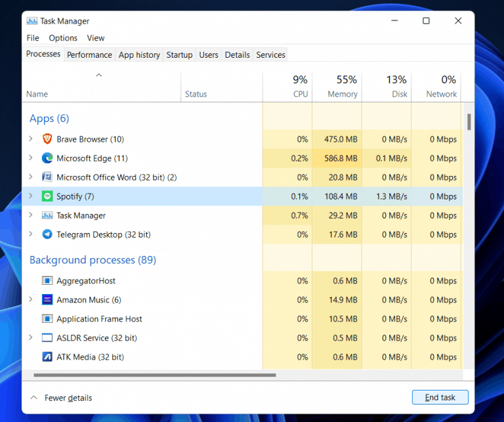This screenshot has height=422, width=504.
Task: Expand the Spotify process group
Action: coord(31,196)
